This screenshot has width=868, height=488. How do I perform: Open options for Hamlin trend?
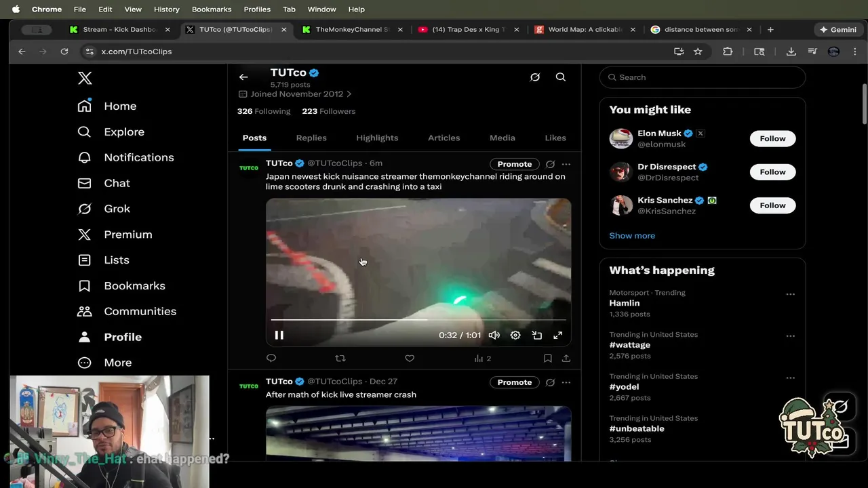pos(790,294)
